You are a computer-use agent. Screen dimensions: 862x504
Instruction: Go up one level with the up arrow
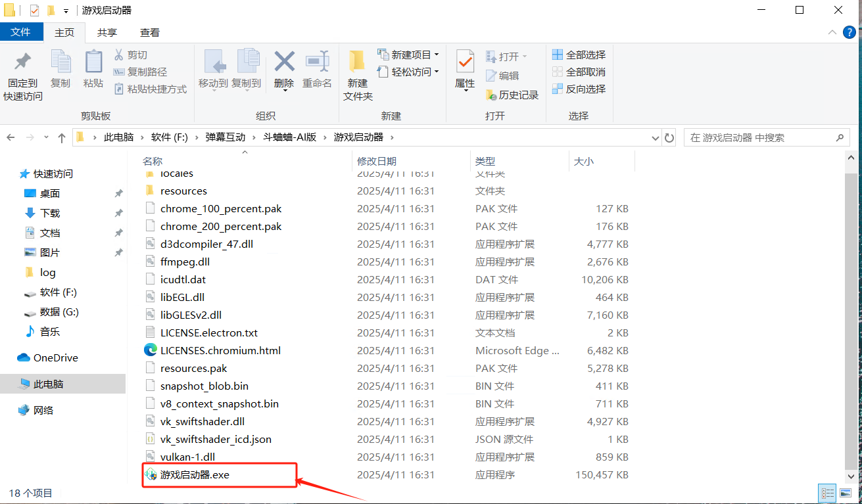pos(62,138)
